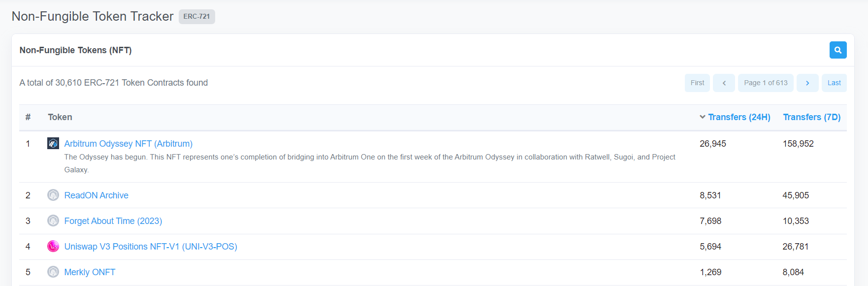868x286 pixels.
Task: Sort by the Transfers (7D) column
Action: point(812,117)
